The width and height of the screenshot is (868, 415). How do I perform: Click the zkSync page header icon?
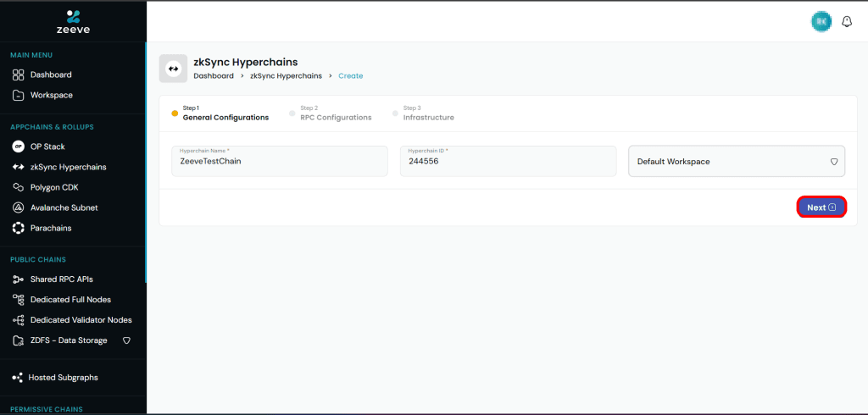click(173, 69)
